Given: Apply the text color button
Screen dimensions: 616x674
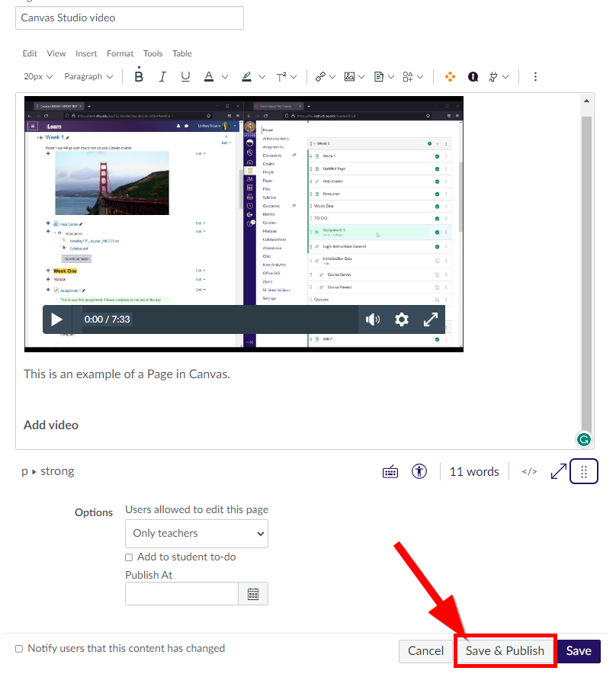Looking at the screenshot, I should (209, 76).
